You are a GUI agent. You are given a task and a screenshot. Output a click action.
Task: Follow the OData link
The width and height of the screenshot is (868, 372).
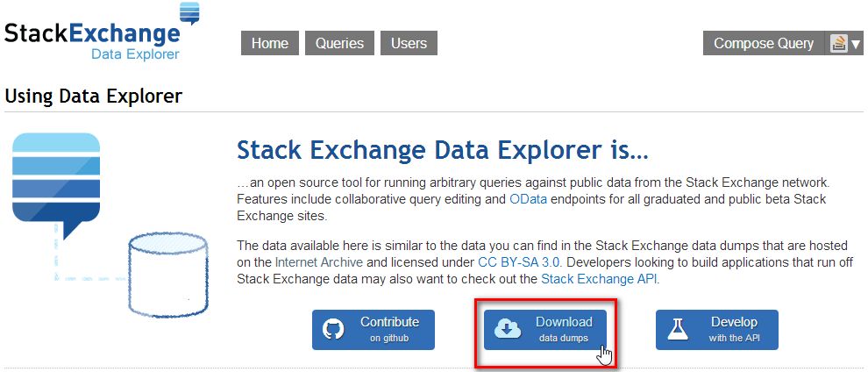[528, 199]
